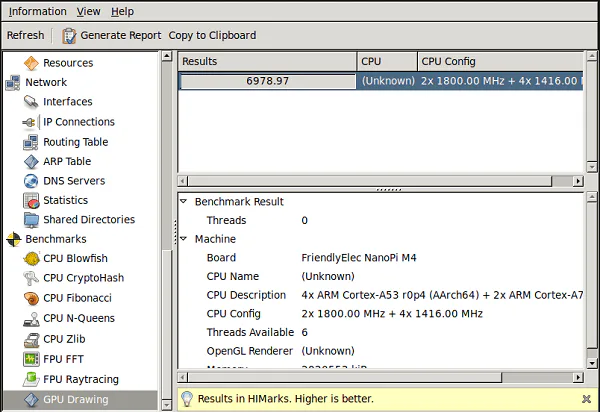The height and width of the screenshot is (412, 600).
Task: Click the details pane CPU Config value
Action: pyautogui.click(x=392, y=314)
